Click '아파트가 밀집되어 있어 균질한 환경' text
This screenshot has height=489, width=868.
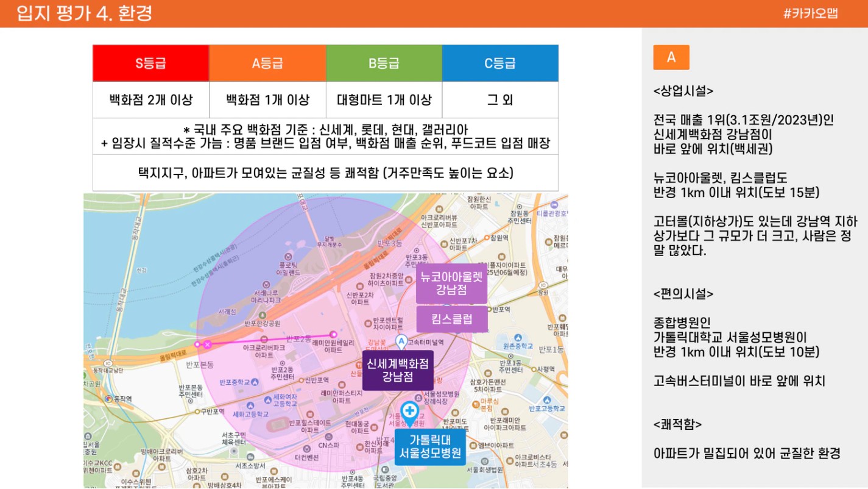pos(747,453)
